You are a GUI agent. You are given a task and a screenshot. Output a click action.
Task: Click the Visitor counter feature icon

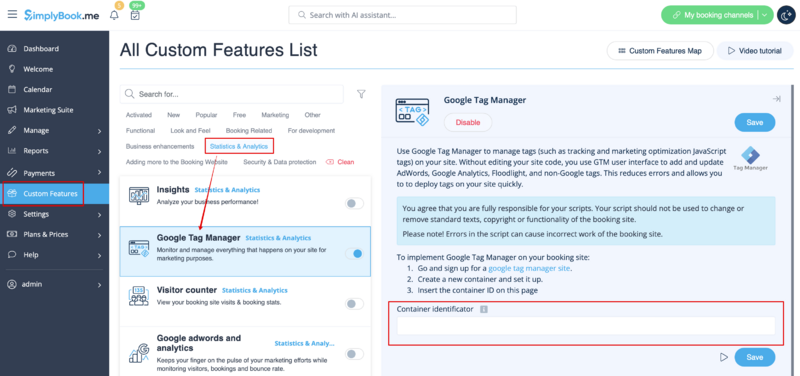[139, 296]
